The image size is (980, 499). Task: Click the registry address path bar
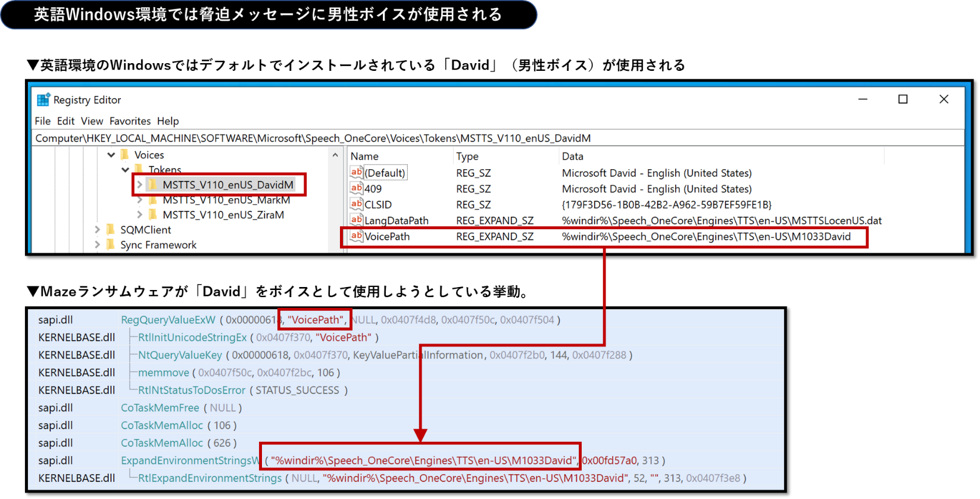[476, 138]
